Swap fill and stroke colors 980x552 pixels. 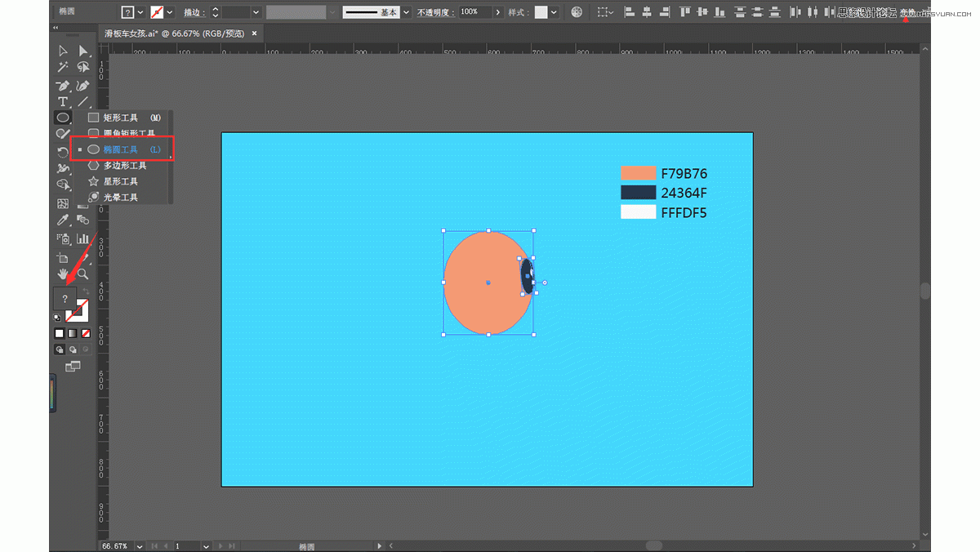pyautogui.click(x=85, y=292)
